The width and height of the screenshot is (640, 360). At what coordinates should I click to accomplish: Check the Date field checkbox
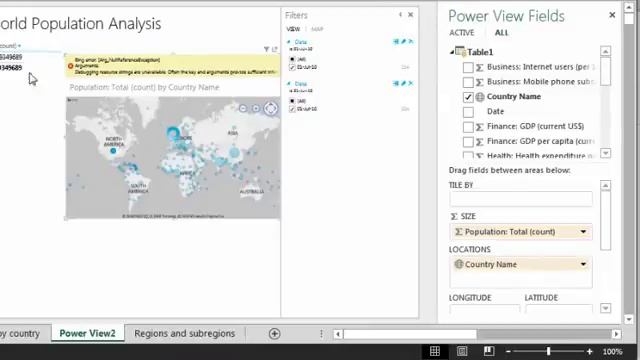point(468,112)
